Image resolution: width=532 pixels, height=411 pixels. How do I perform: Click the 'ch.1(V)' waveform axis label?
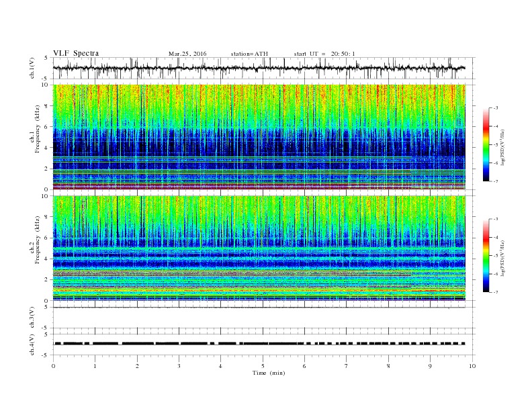[33, 69]
